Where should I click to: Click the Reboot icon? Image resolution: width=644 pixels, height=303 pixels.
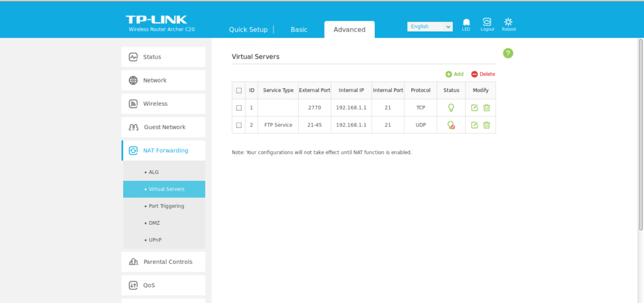coord(508,23)
